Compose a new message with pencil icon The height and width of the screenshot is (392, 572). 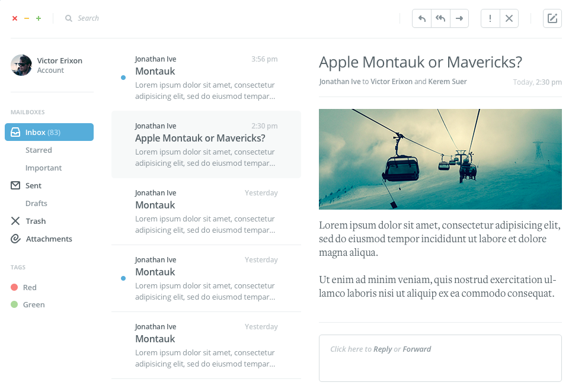pyautogui.click(x=552, y=18)
